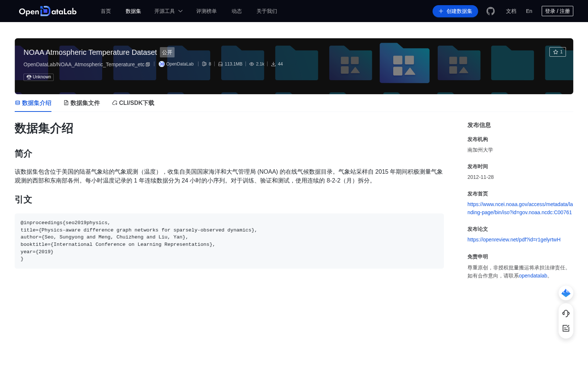Click the views eye icon 2.1k
The height and width of the screenshot is (368, 588).
(x=252, y=64)
